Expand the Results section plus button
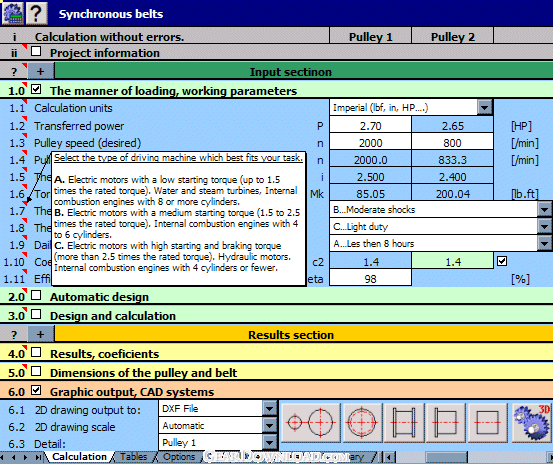Screen dimensions: 553x464 click(41, 334)
